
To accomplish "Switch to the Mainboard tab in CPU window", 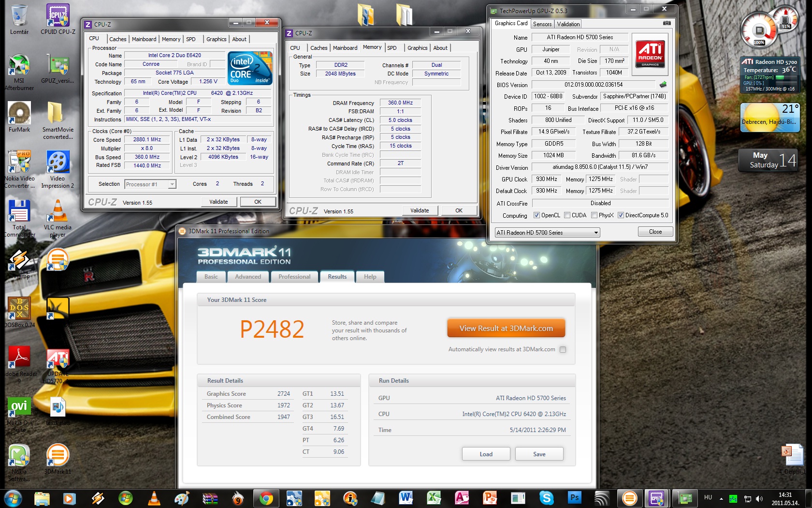I will (144, 39).
